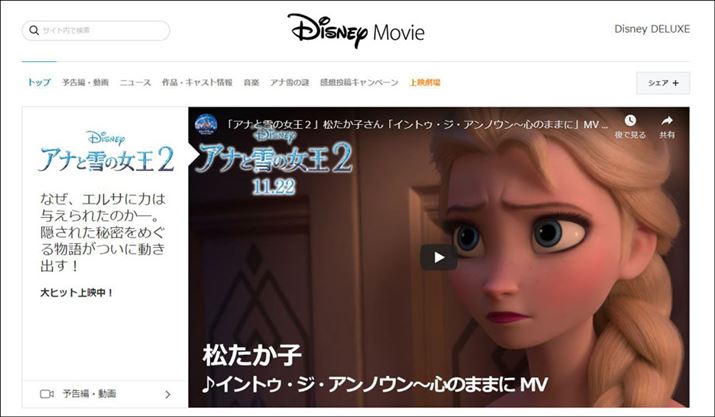Click the video camera icon beside 予告編・動画
The height and width of the screenshot is (417, 715).
(x=47, y=394)
